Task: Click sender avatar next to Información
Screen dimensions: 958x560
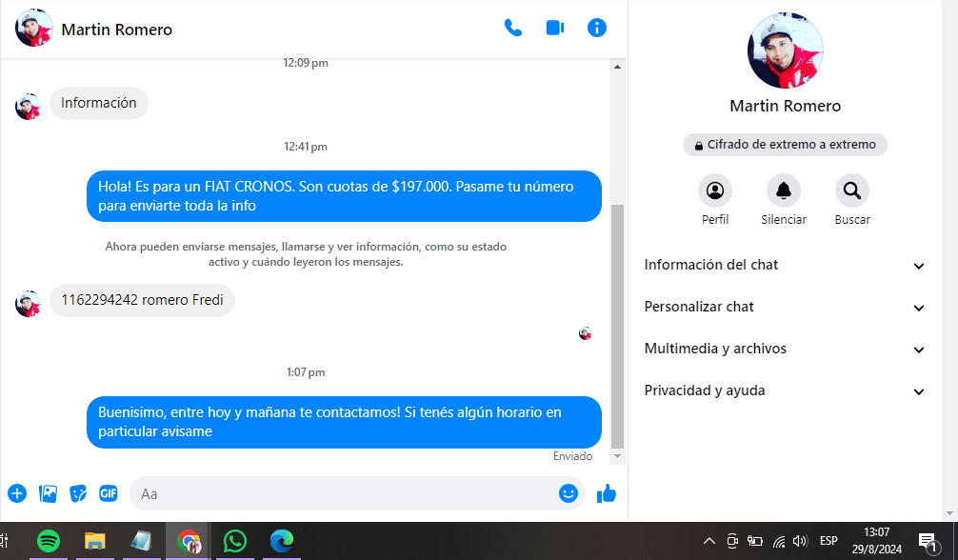Action: tap(29, 107)
